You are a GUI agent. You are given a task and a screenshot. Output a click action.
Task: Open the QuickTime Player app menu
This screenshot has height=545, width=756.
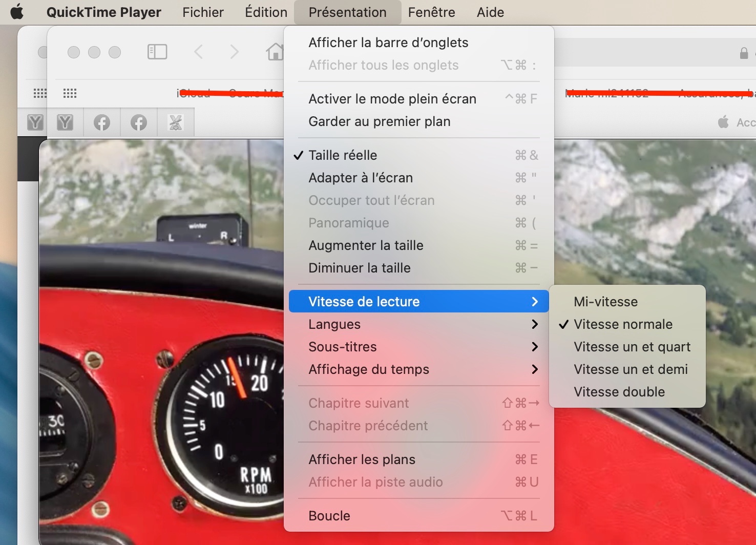point(104,12)
